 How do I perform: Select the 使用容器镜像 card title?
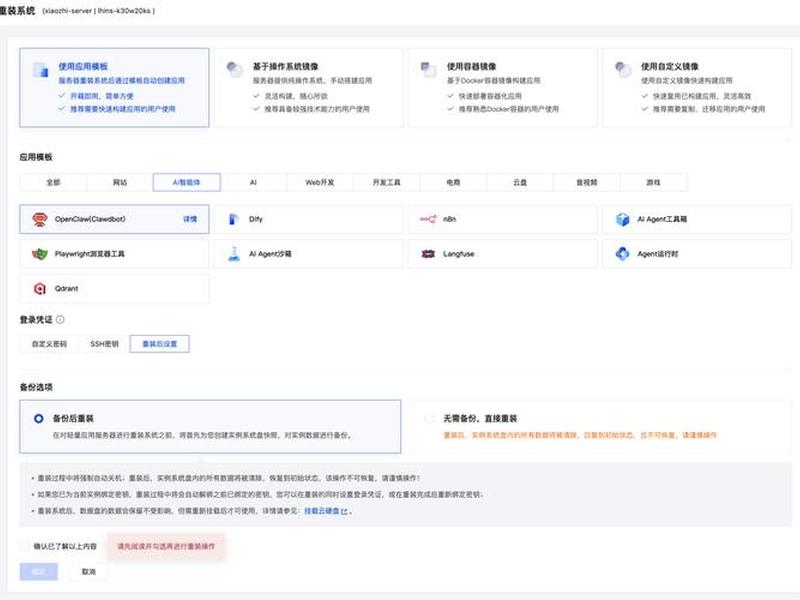pos(471,66)
